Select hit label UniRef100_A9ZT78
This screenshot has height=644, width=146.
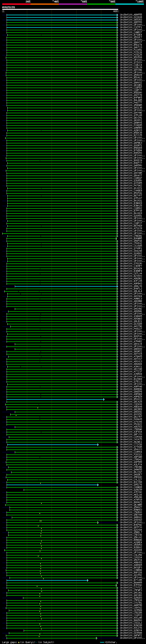pos(131,95)
